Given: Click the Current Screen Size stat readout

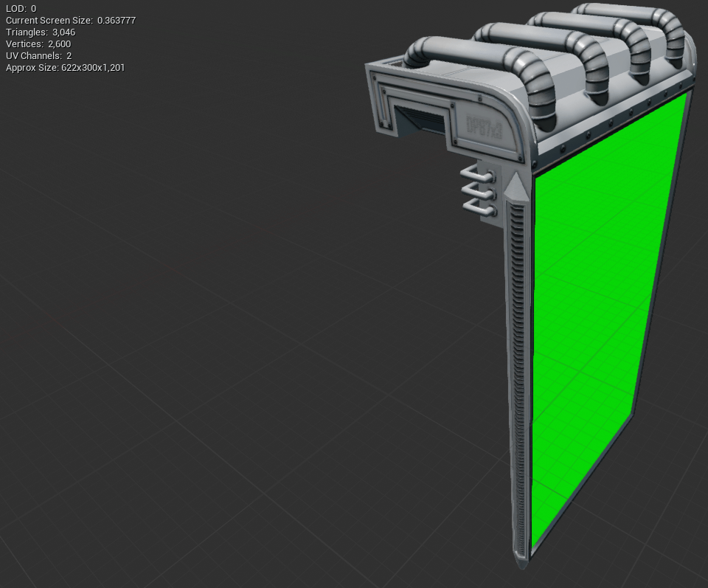Looking at the screenshot, I should click(x=70, y=20).
